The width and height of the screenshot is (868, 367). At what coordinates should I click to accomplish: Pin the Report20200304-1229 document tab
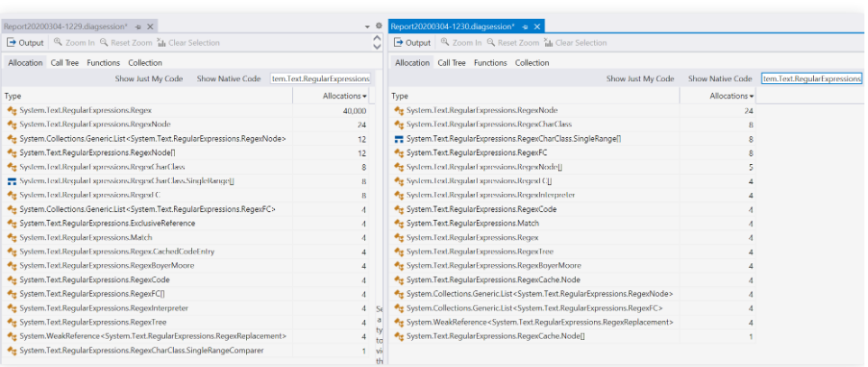(x=138, y=27)
